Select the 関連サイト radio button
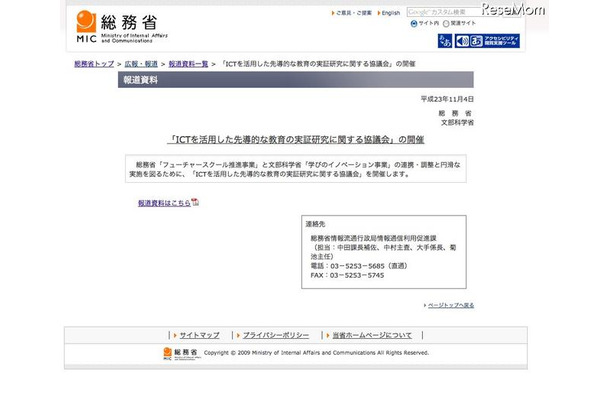610x400 pixels. (x=446, y=23)
